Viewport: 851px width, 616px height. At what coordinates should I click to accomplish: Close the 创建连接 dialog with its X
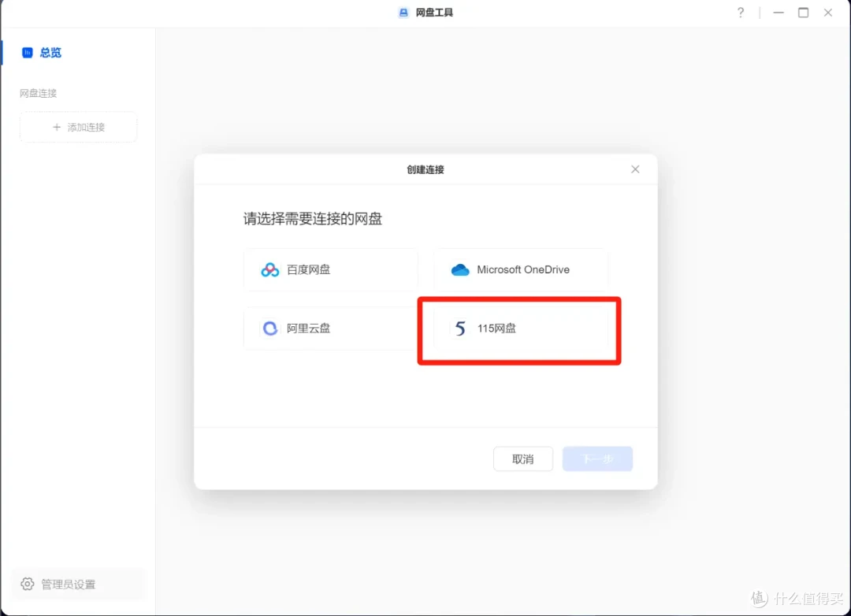tap(635, 169)
